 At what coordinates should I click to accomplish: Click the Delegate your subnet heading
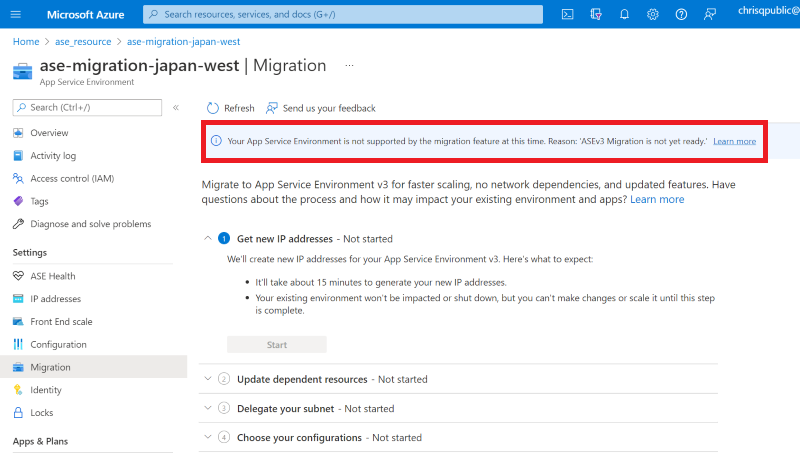pyautogui.click(x=286, y=409)
